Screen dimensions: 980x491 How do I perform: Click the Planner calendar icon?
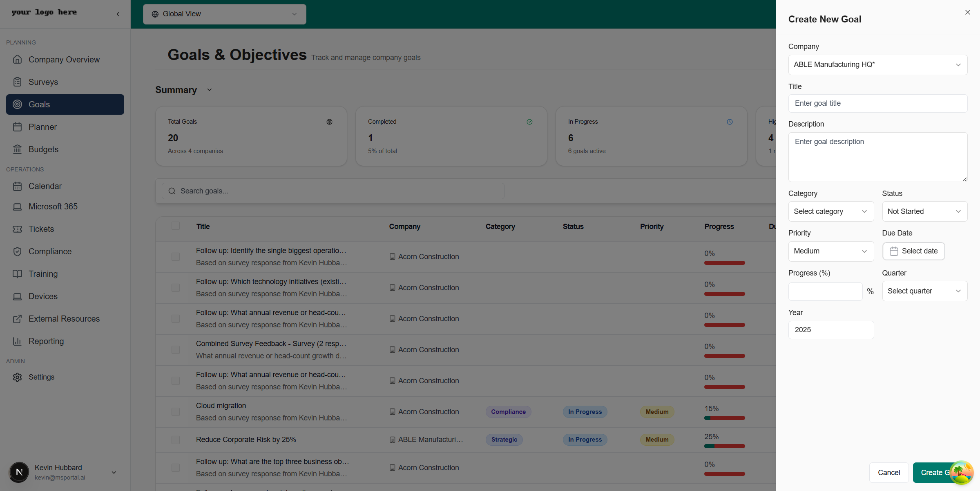[18, 127]
